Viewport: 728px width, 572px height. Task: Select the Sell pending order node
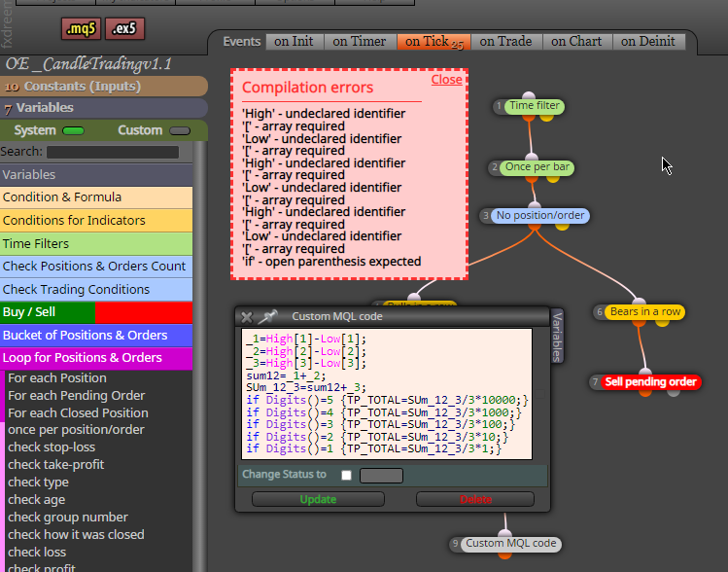650,382
